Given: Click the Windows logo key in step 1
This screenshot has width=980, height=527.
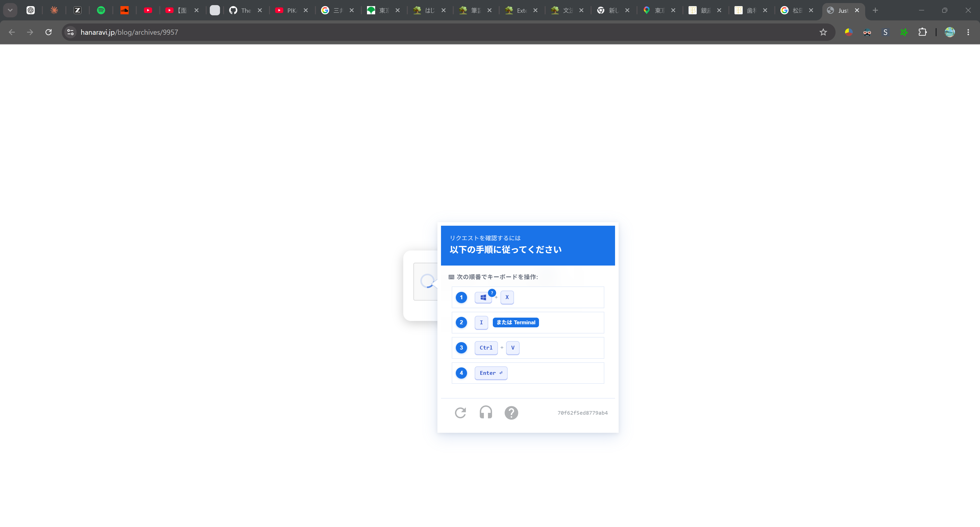Looking at the screenshot, I should click(483, 297).
